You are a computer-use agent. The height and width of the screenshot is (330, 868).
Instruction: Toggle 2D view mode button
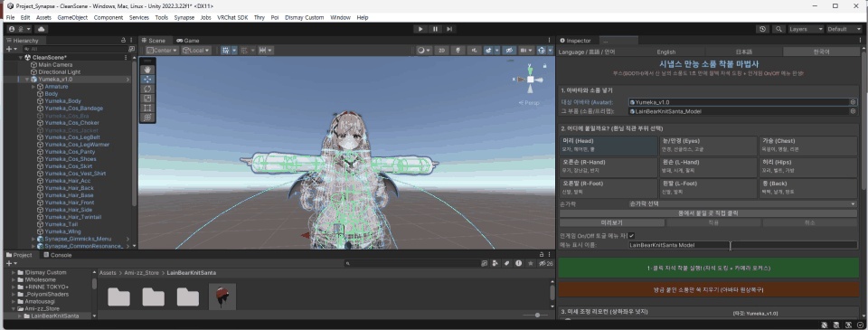pos(441,50)
